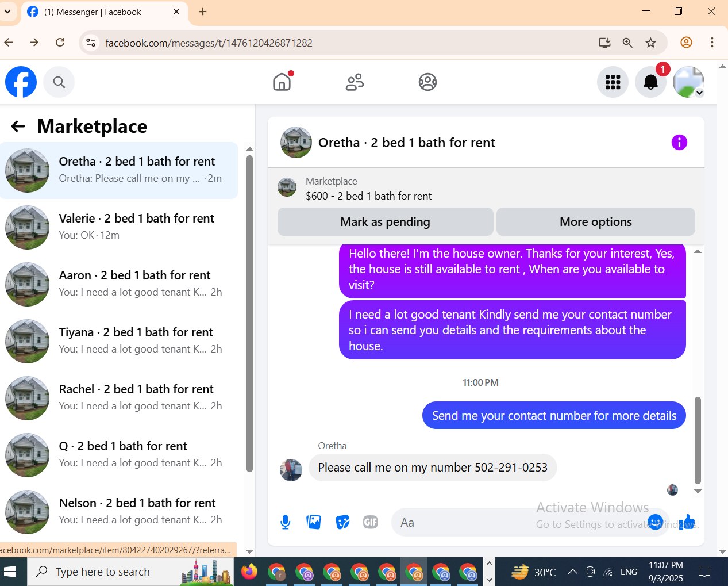
Task: Open the GIF picker
Action: pyautogui.click(x=371, y=522)
